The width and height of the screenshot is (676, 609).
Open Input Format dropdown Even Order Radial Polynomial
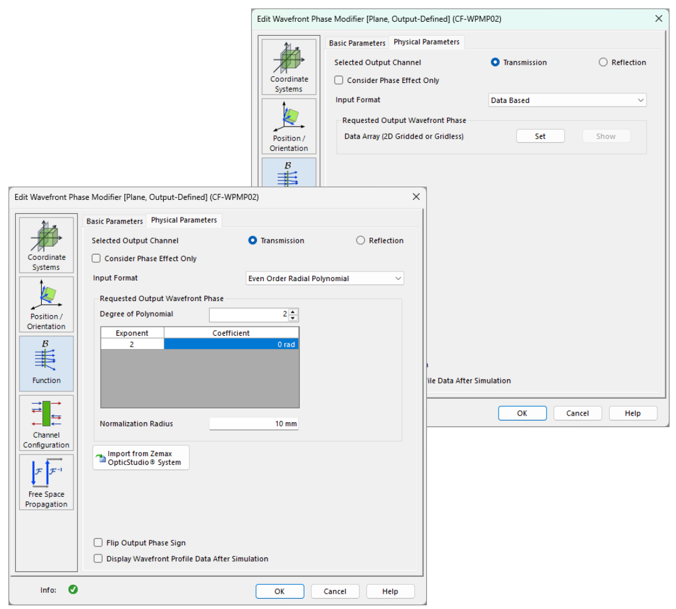pyautogui.click(x=325, y=278)
